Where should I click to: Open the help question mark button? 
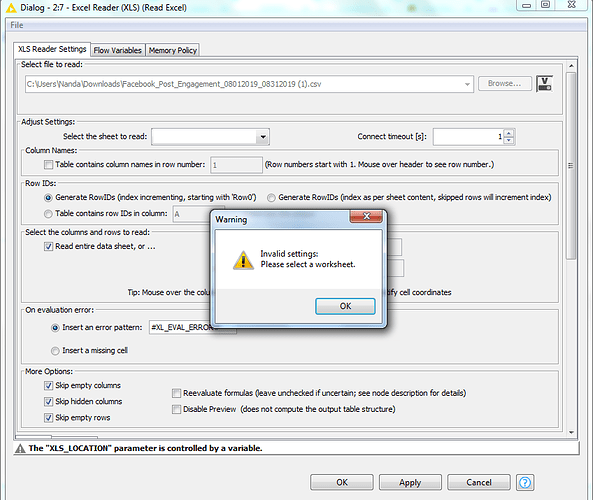pyautogui.click(x=525, y=482)
